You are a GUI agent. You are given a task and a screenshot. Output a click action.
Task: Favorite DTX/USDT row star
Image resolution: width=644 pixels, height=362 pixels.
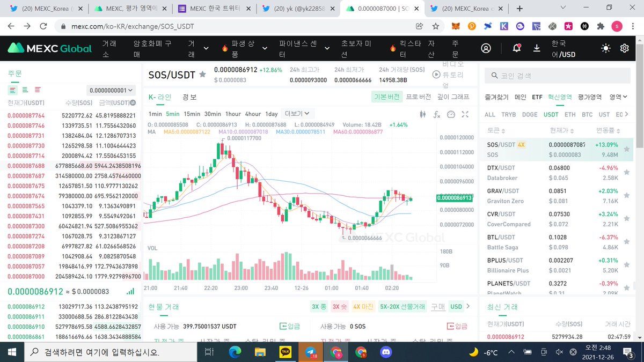click(626, 172)
